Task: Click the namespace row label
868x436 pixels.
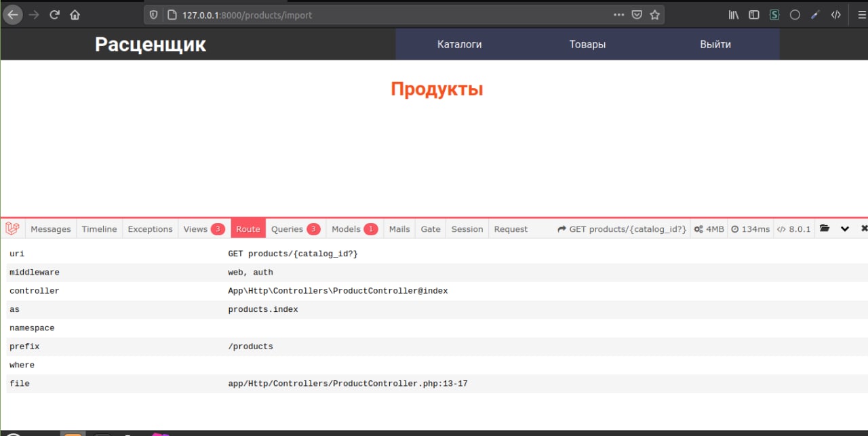Action: tap(32, 328)
